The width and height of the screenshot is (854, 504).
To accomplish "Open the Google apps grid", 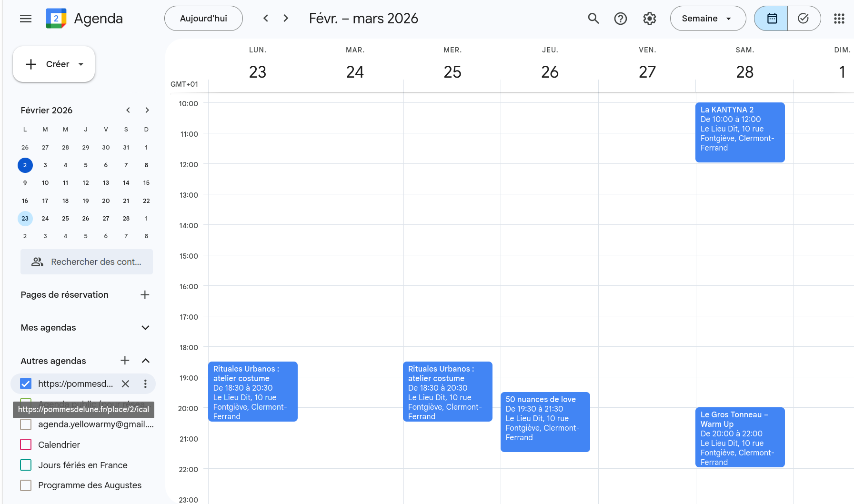I will click(839, 19).
